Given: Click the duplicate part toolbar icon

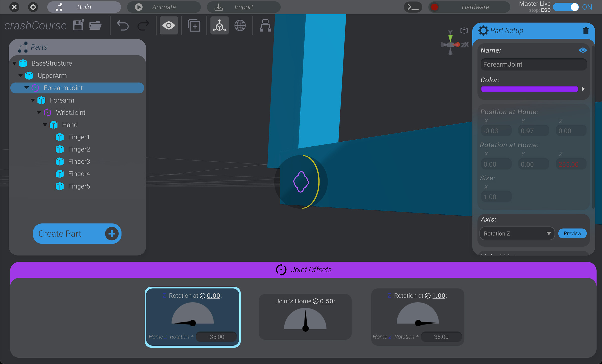Looking at the screenshot, I should (x=194, y=25).
